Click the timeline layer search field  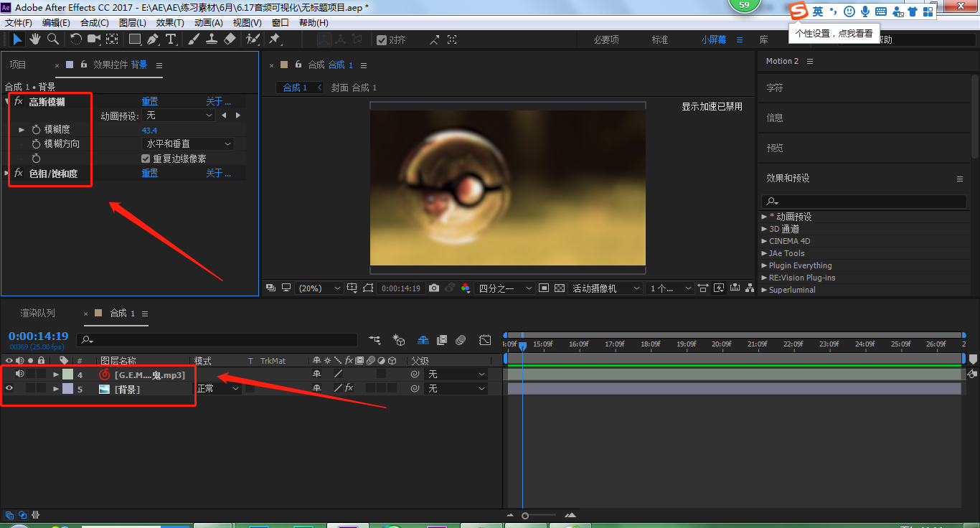click(217, 340)
